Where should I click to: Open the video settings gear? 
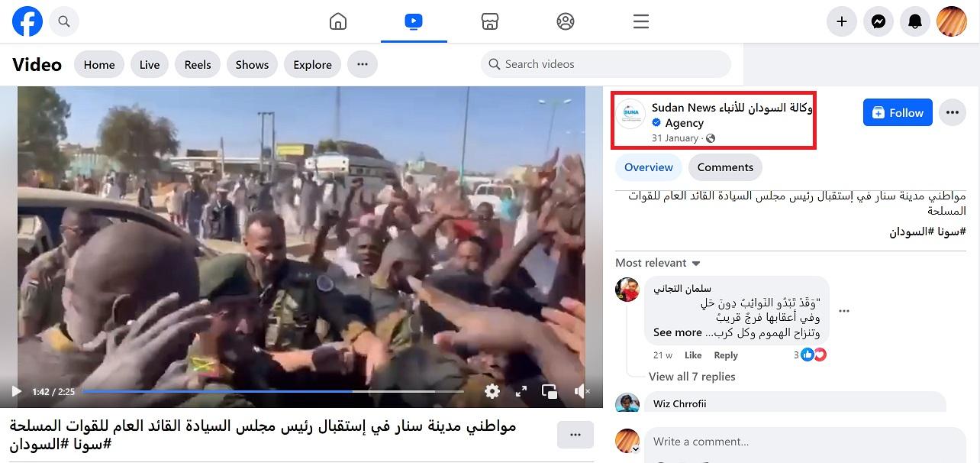pos(492,391)
